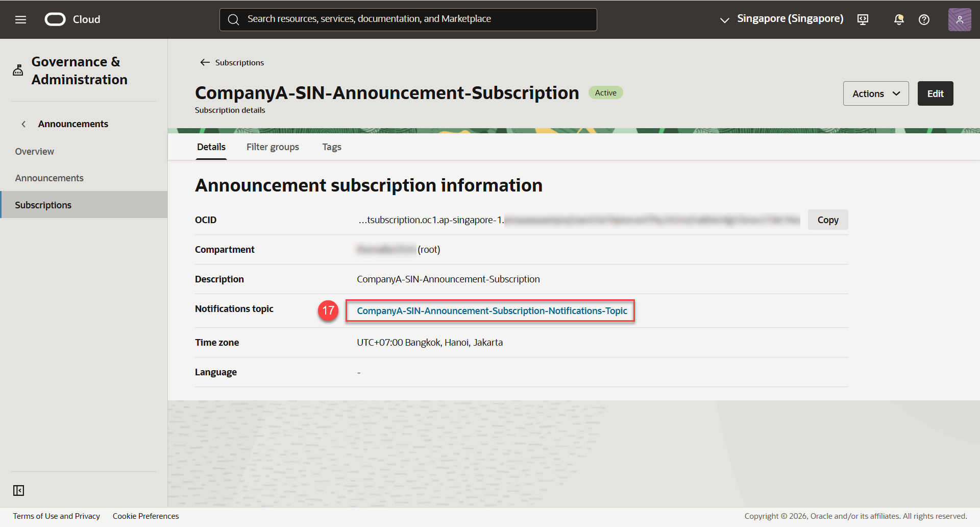Open the help question mark icon
The width and height of the screenshot is (980, 527).
924,19
